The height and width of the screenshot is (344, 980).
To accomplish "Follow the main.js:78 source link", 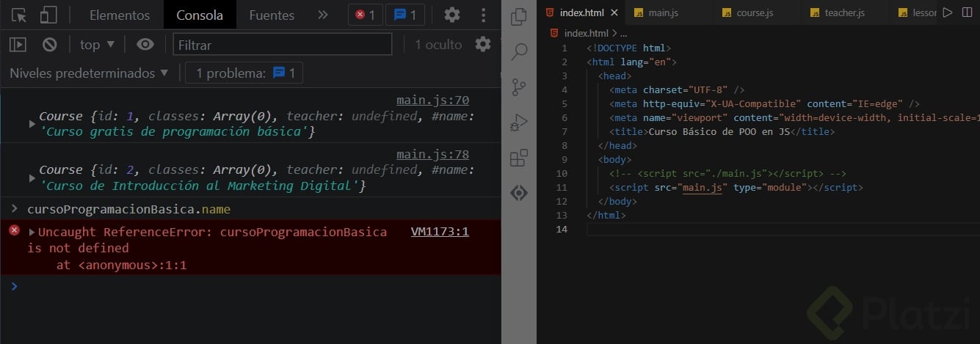I will coord(432,154).
